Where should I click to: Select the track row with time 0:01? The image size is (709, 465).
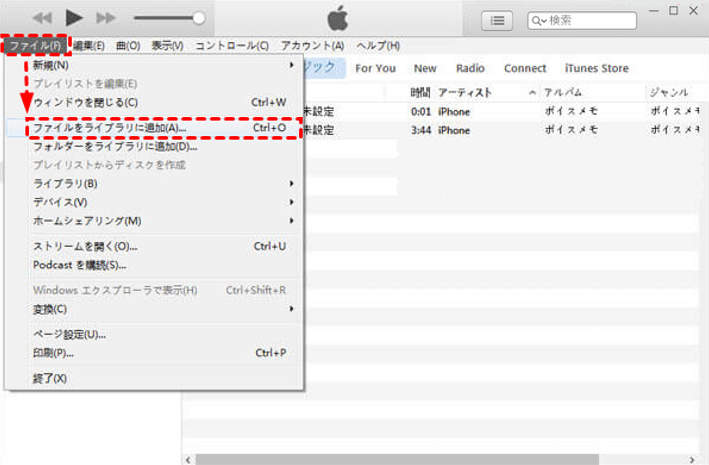501,111
